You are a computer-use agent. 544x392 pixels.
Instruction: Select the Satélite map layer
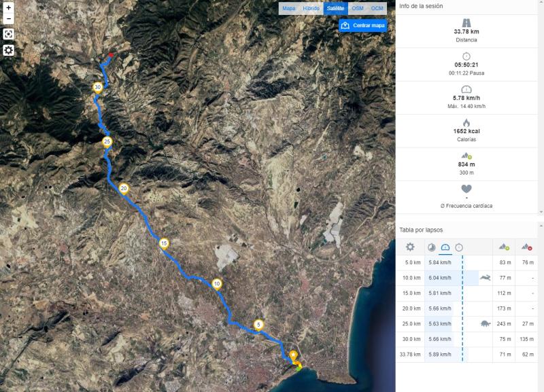click(335, 8)
